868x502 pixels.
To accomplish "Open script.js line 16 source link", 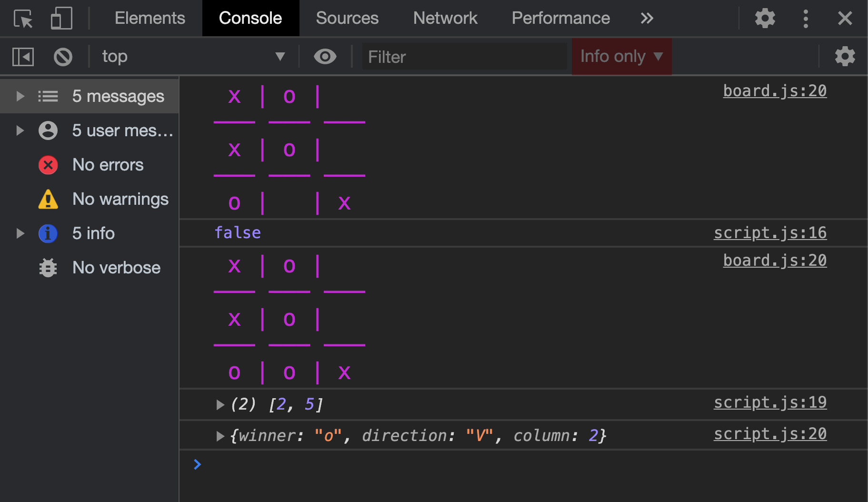I will coord(770,233).
